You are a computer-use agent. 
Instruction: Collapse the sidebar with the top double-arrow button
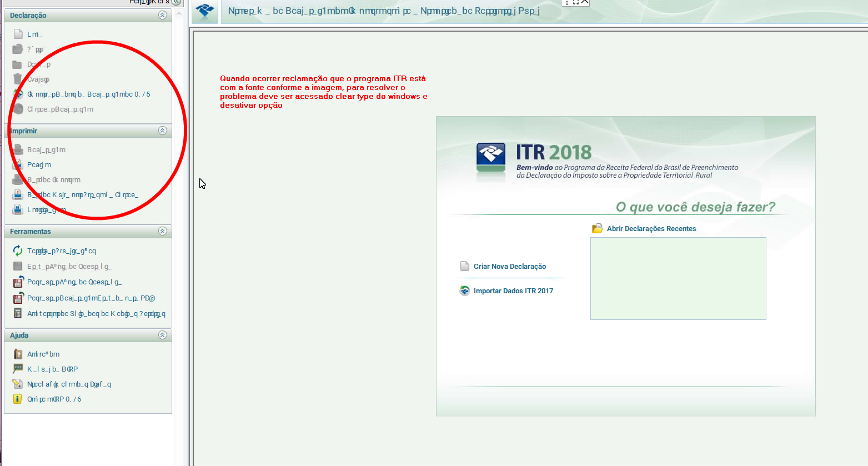point(177,2)
